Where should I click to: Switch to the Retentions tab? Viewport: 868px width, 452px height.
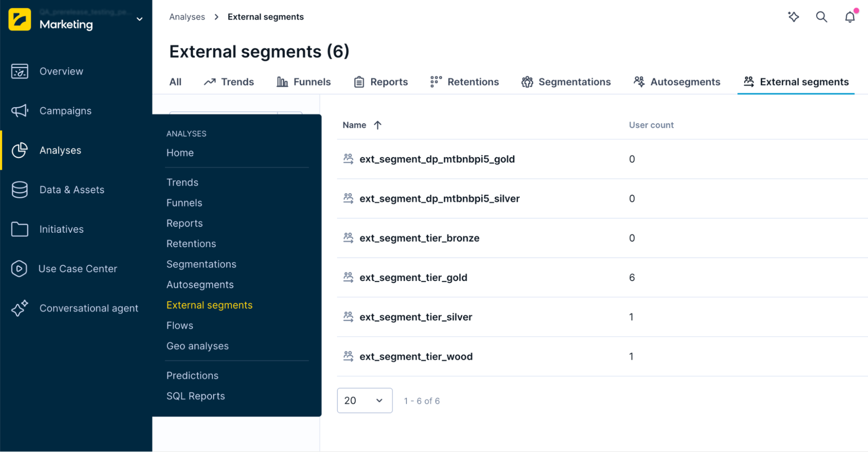pos(464,82)
